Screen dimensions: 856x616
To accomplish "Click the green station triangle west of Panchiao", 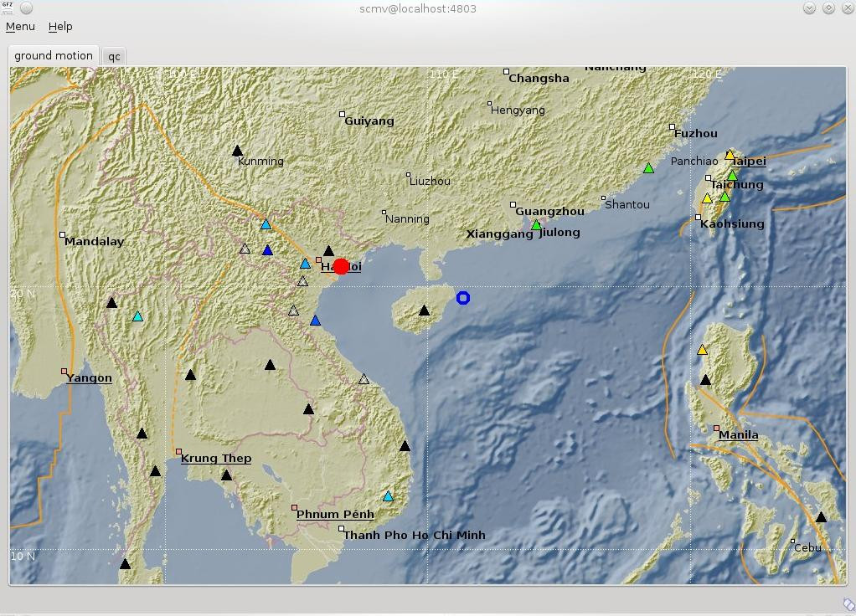I will 648,169.
